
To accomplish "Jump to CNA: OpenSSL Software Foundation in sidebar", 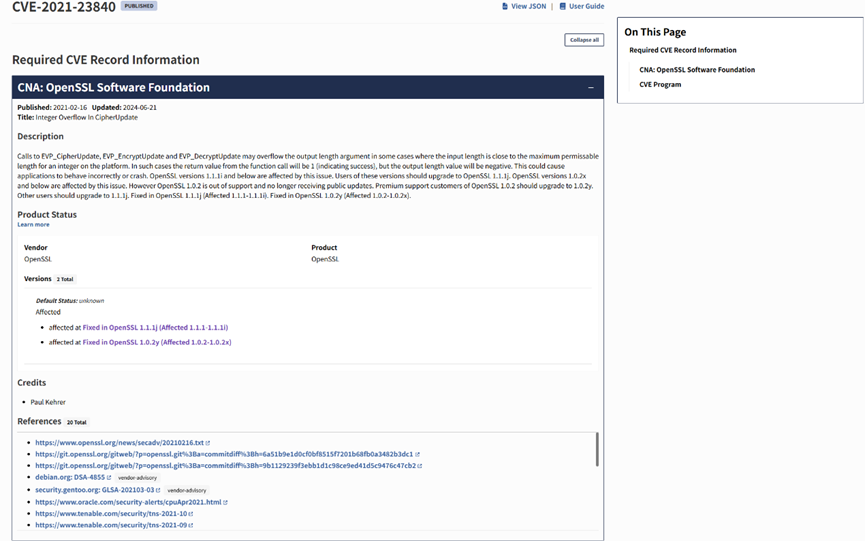I will 697,70.
